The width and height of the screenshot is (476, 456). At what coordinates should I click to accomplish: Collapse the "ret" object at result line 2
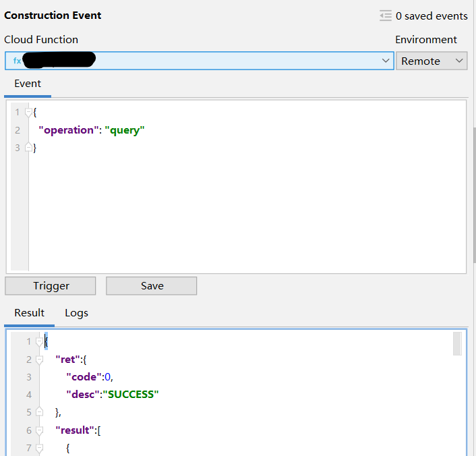pos(39,360)
